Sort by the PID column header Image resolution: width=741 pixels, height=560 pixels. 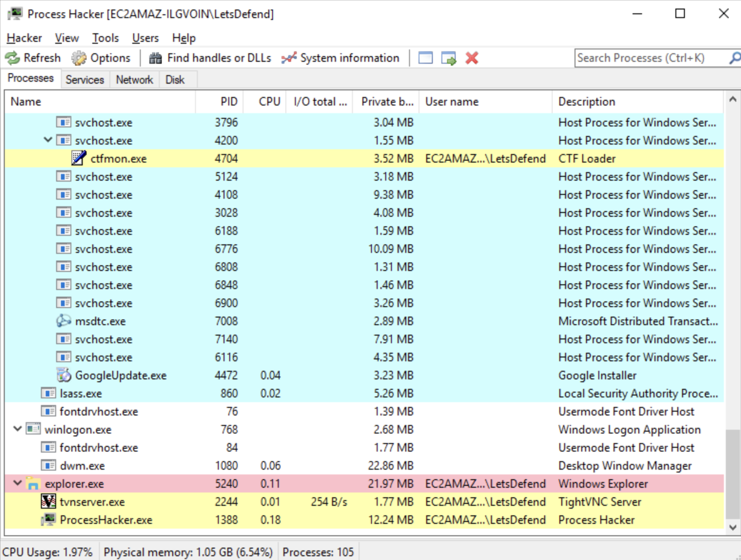pyautogui.click(x=220, y=102)
